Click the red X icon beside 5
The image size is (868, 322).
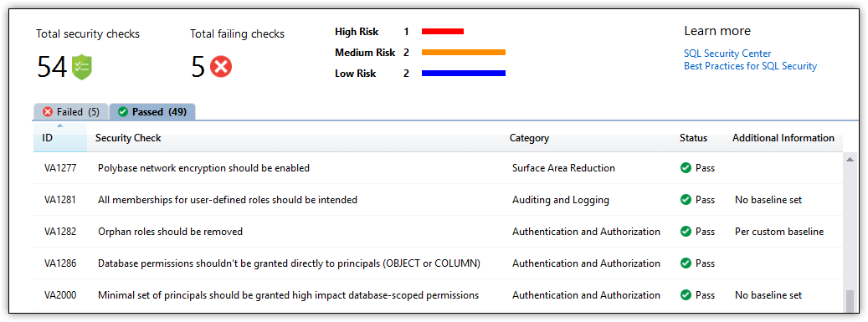[221, 67]
